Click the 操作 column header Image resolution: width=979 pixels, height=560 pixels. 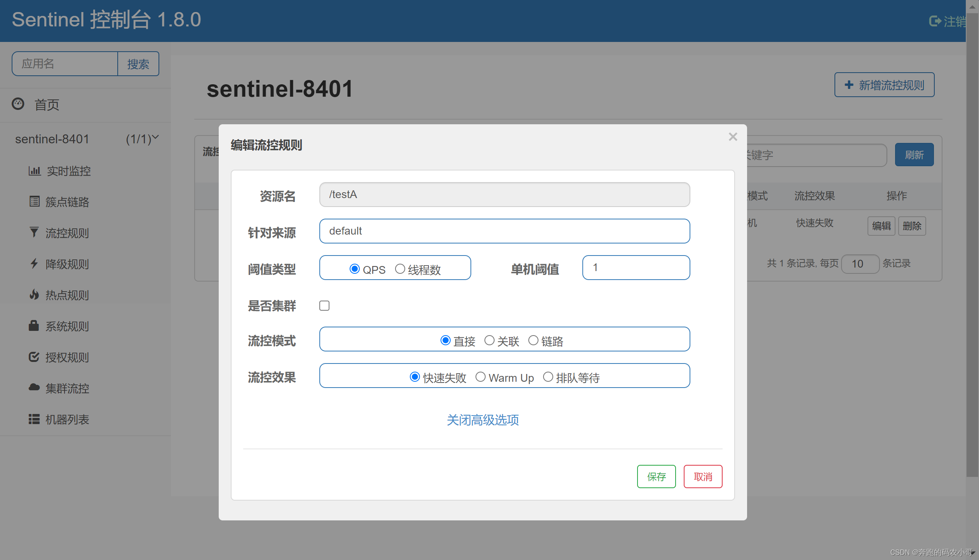(x=897, y=196)
